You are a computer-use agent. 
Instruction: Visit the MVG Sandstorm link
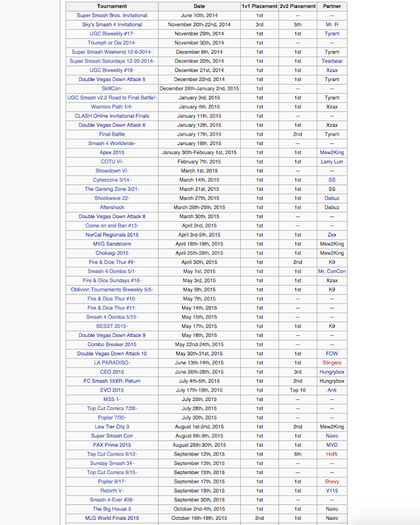[112, 244]
